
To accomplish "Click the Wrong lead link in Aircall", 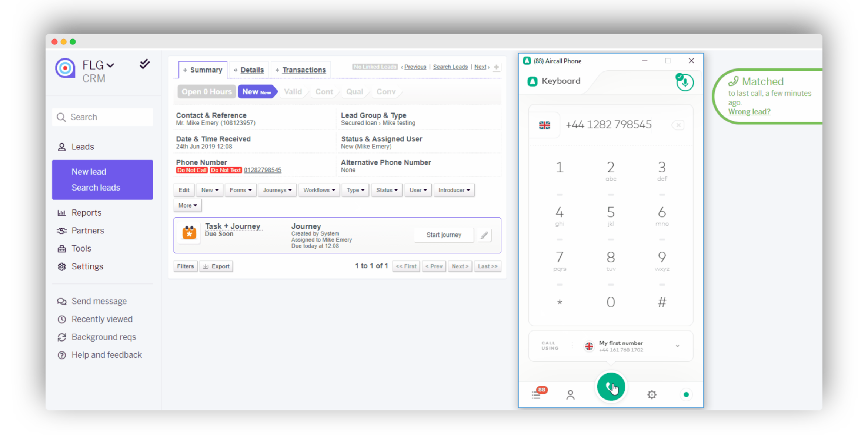I will coord(748,112).
